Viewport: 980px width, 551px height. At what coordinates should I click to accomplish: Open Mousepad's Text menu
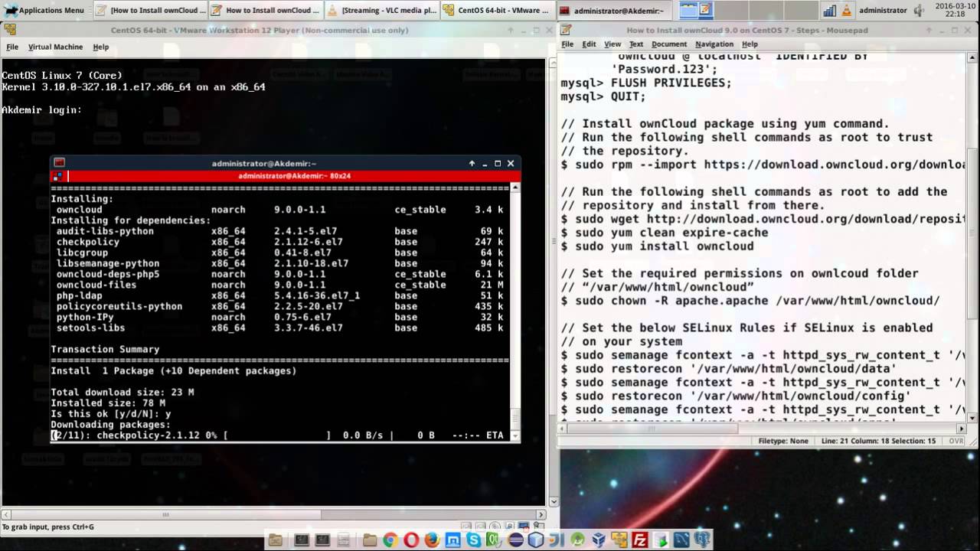coord(636,44)
